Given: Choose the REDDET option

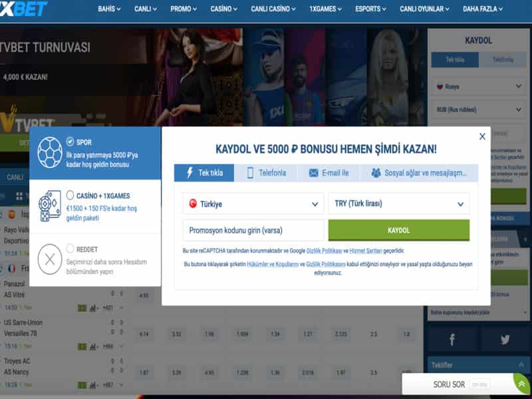Looking at the screenshot, I should click(x=69, y=249).
